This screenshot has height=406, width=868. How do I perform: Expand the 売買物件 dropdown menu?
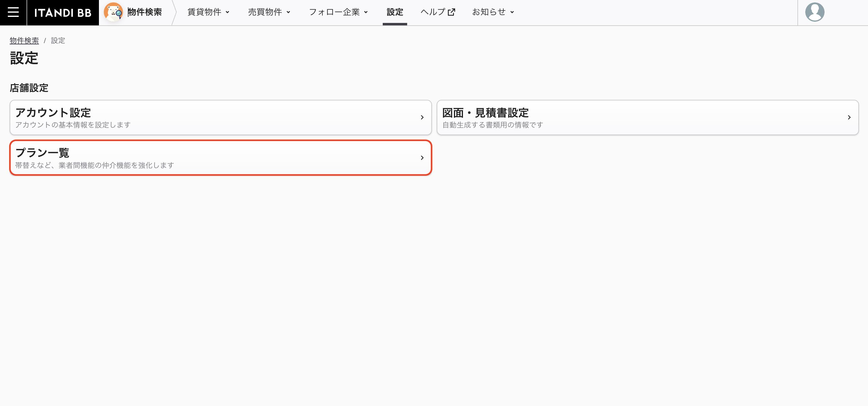269,12
